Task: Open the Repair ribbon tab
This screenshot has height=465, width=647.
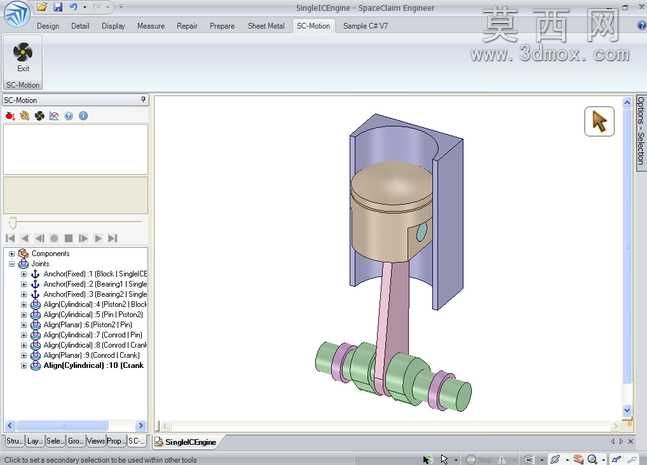Action: (187, 26)
